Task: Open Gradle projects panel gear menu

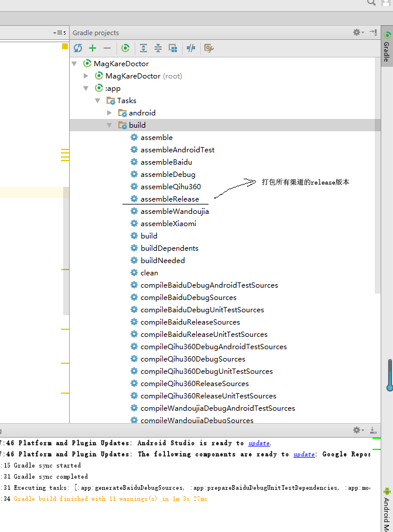Action: pos(358,33)
